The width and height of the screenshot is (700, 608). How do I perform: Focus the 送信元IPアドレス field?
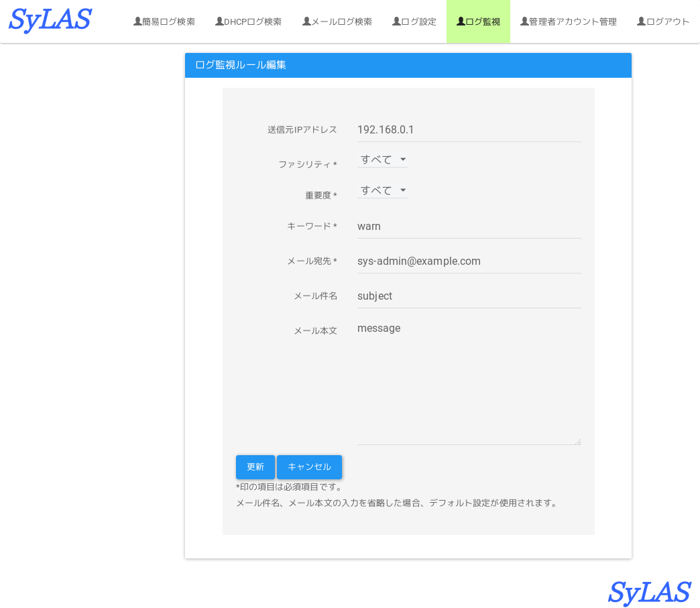click(469, 130)
